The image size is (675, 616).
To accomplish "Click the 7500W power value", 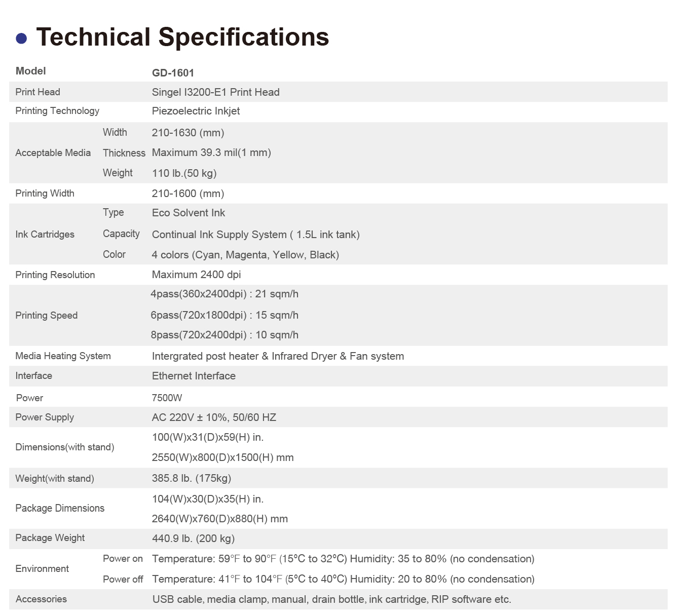I will coord(167,398).
